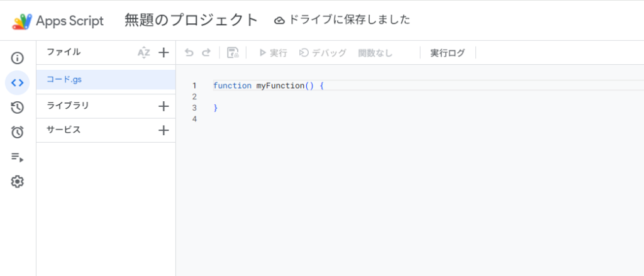Screen dimensions: 644x276
Task: Open the Overview info icon in sidebar
Action: coord(18,58)
